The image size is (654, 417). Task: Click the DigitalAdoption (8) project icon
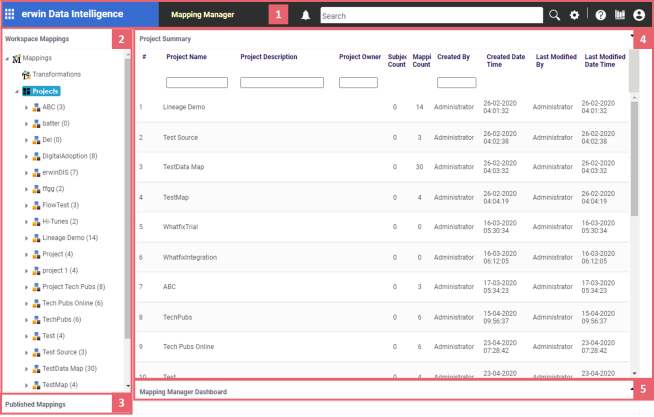(x=37, y=156)
